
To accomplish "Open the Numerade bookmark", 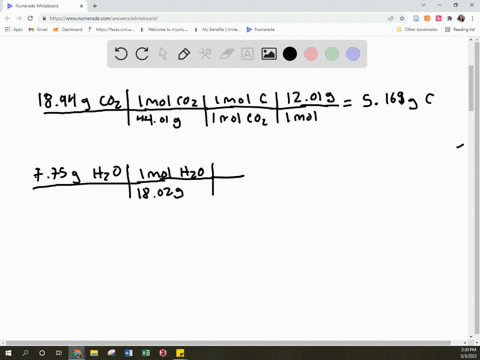I will [260, 29].
